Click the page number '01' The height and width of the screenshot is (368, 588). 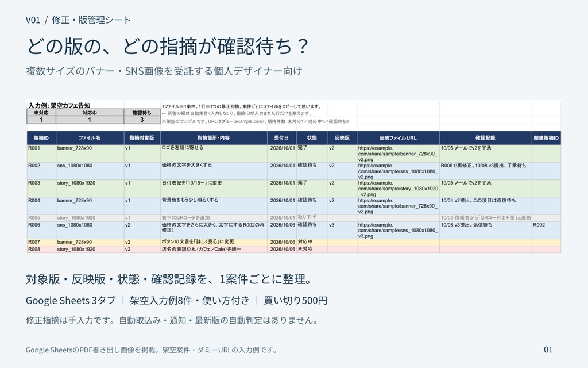point(548,350)
